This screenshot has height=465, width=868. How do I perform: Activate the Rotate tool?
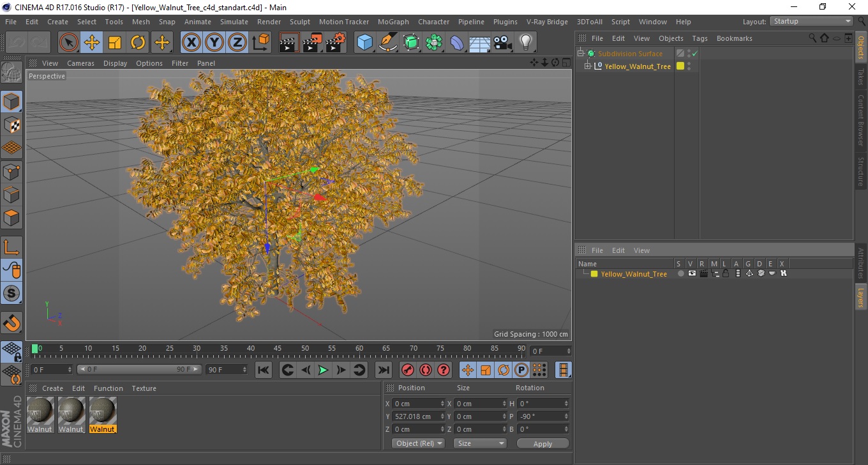click(138, 43)
